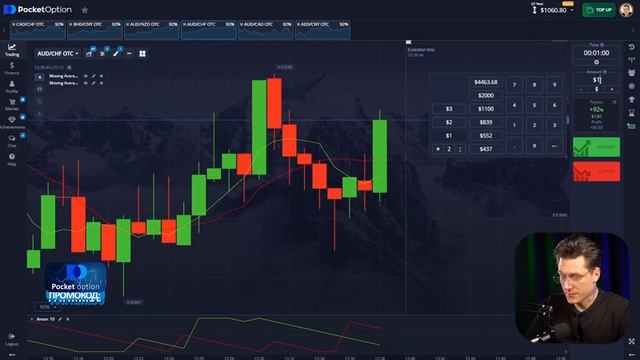Open the chart timeframe selector at bottom left
640x360 pixels.
tap(47, 307)
